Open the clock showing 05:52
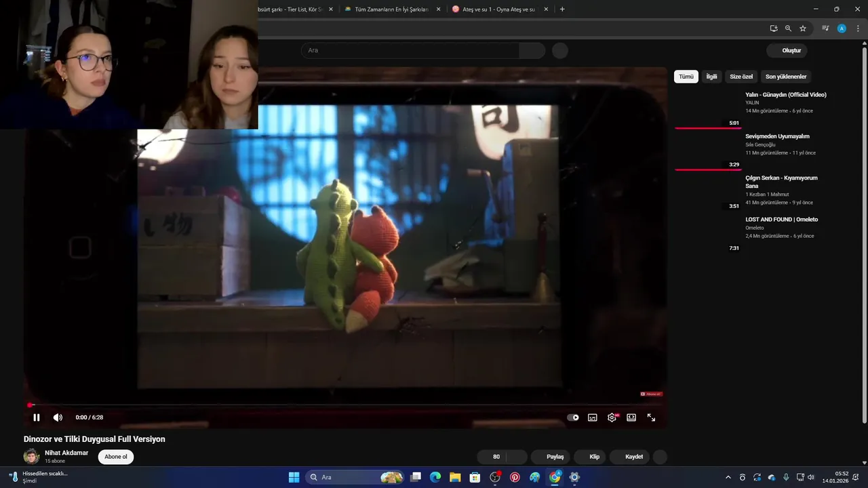Viewport: 868px width, 488px height. click(x=835, y=477)
